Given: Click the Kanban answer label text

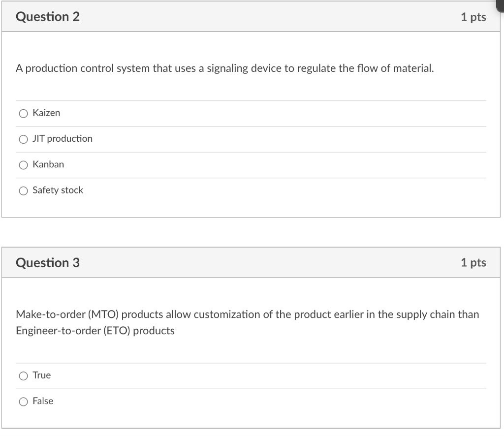Looking at the screenshot, I should point(48,164).
